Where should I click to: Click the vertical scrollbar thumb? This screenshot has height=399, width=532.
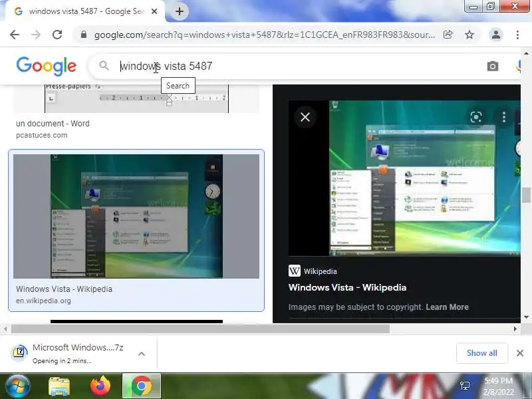pos(526,195)
